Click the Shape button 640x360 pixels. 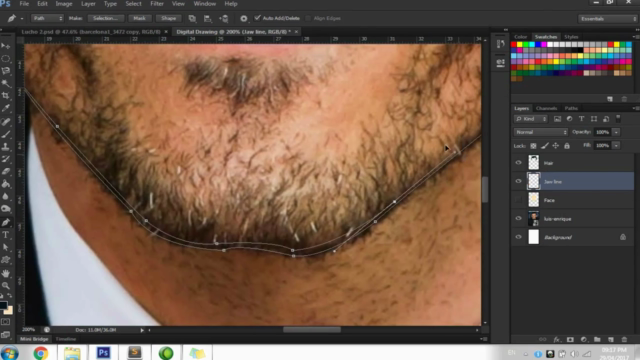pyautogui.click(x=168, y=18)
